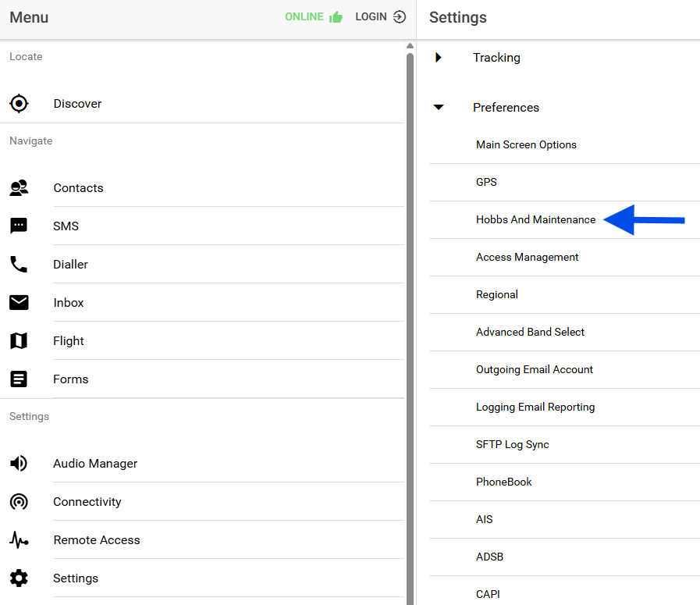Select the Dialler phone icon
Screen dimensions: 700x605
click(x=19, y=265)
